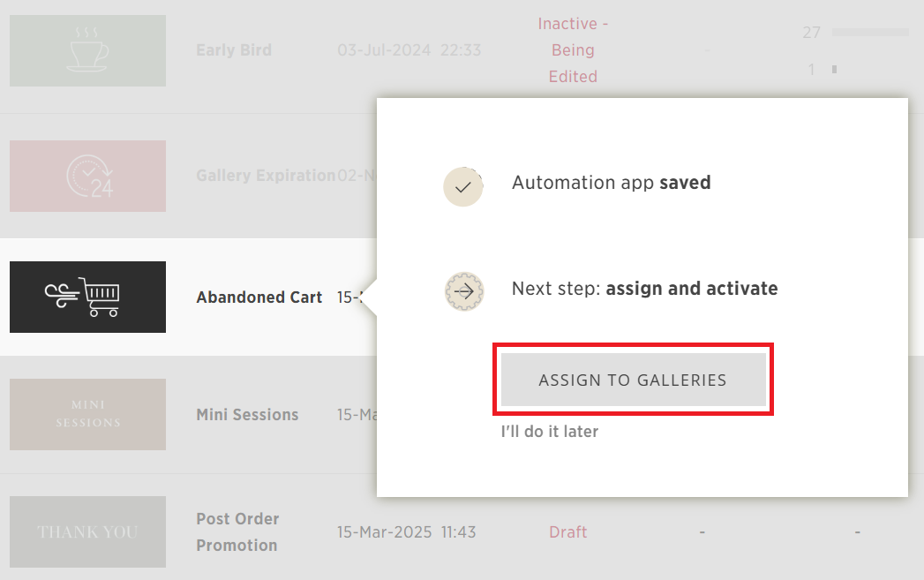
Task: Open the Post Order Promotion automation
Action: pyautogui.click(x=237, y=531)
